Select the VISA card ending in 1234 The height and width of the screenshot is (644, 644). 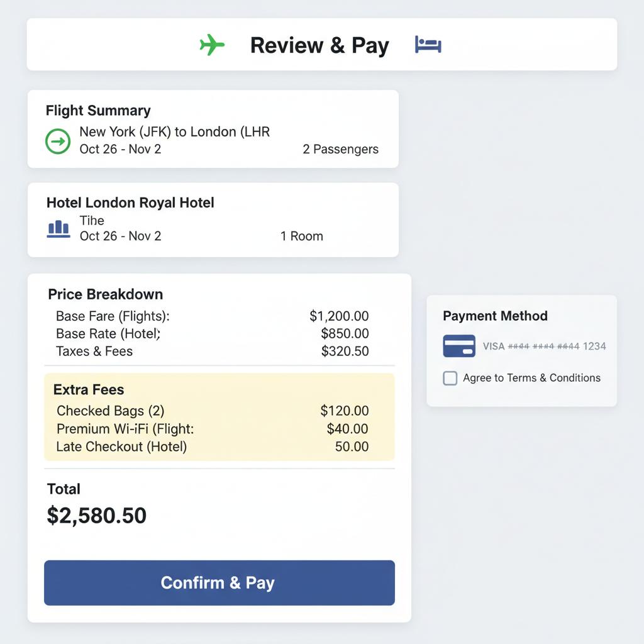tap(544, 346)
